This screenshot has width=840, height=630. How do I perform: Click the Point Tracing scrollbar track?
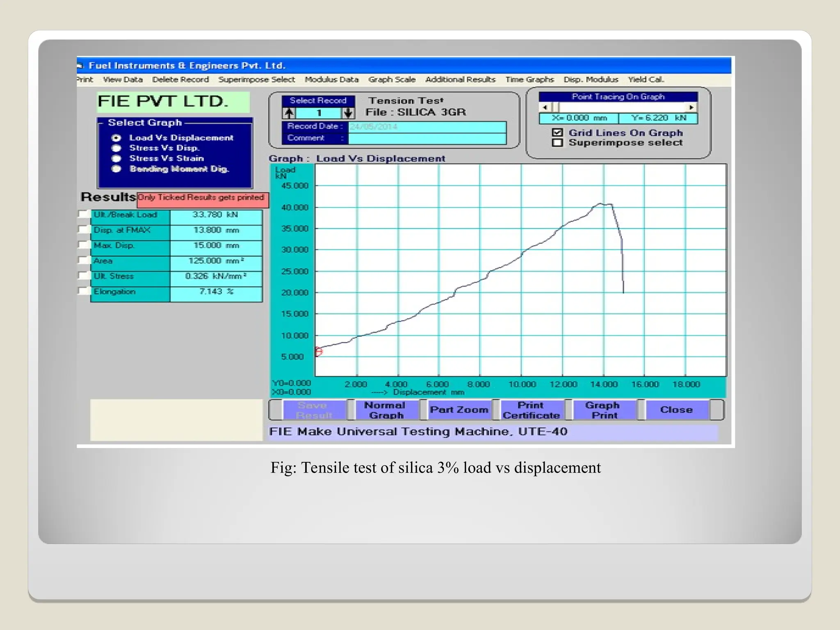pyautogui.click(x=623, y=107)
